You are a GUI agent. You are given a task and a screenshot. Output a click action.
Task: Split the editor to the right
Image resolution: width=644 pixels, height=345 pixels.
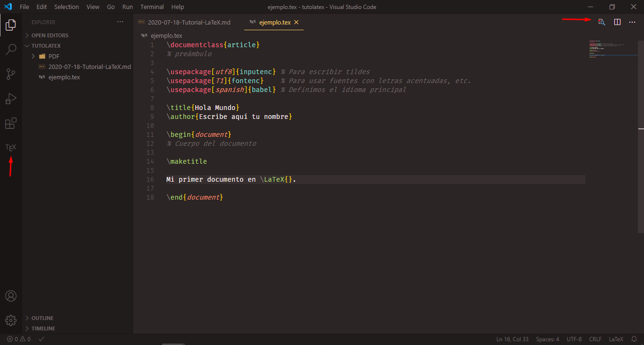coord(617,22)
